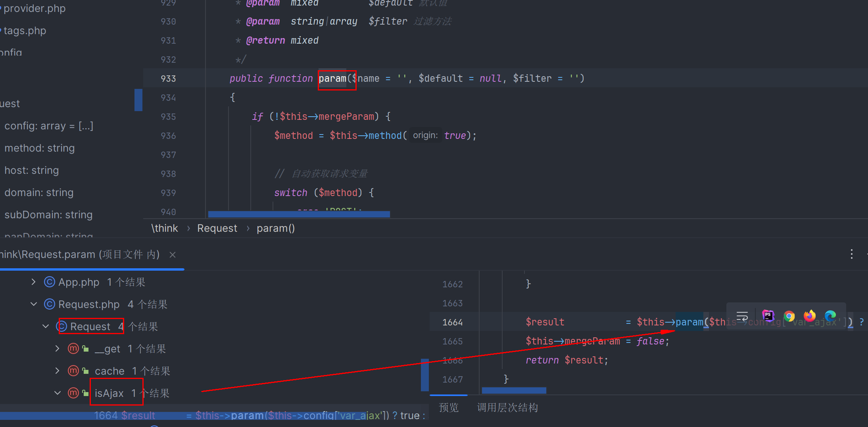Select the 'domain: string' structure item
868x427 pixels.
coord(39,192)
